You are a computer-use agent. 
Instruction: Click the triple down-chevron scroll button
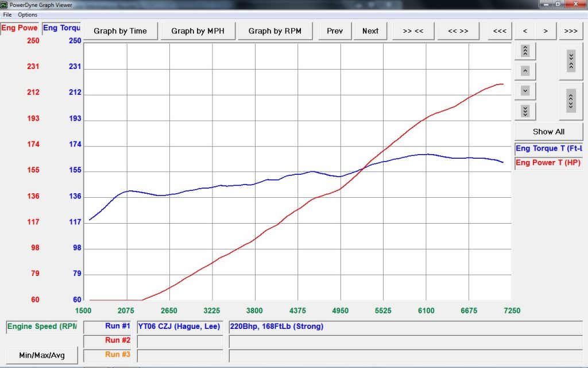pos(525,111)
